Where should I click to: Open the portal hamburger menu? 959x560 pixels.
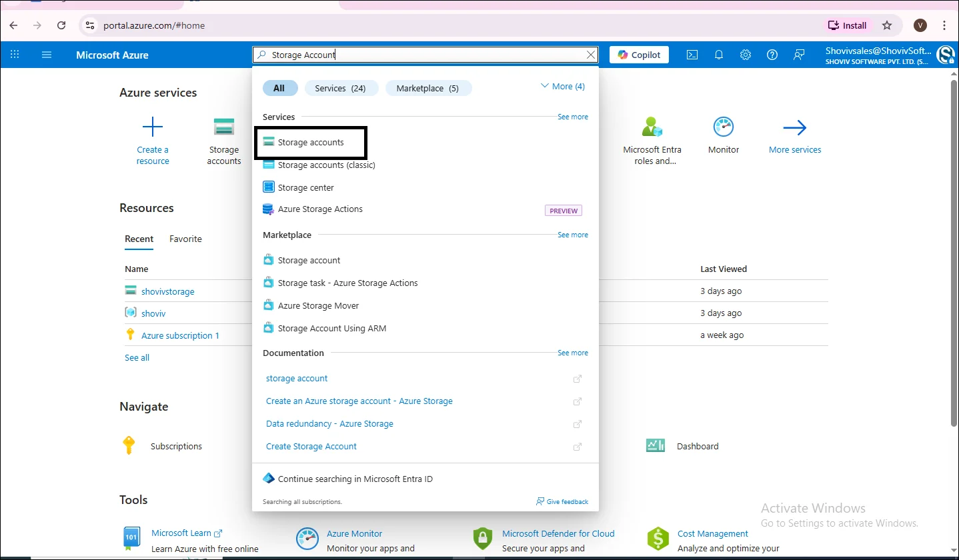[x=47, y=55]
